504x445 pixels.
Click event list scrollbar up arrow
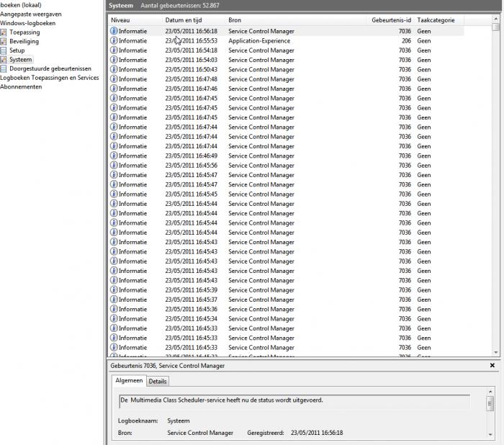[x=495, y=19]
